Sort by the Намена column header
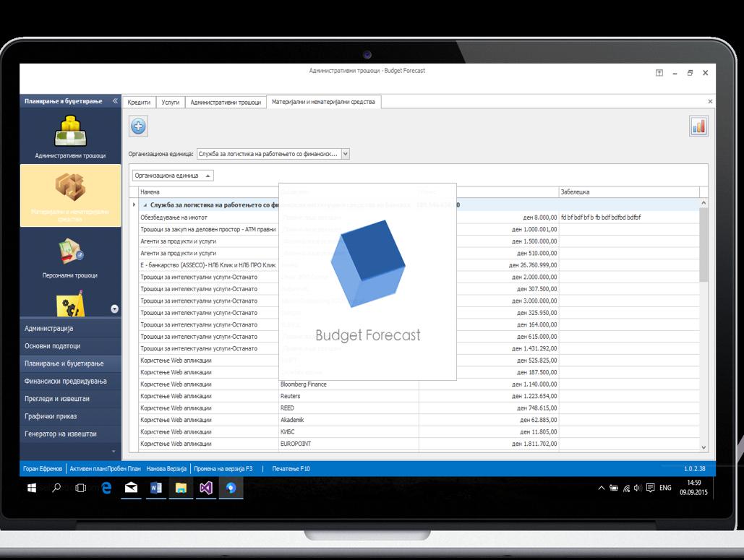744x560 pixels. click(208, 192)
